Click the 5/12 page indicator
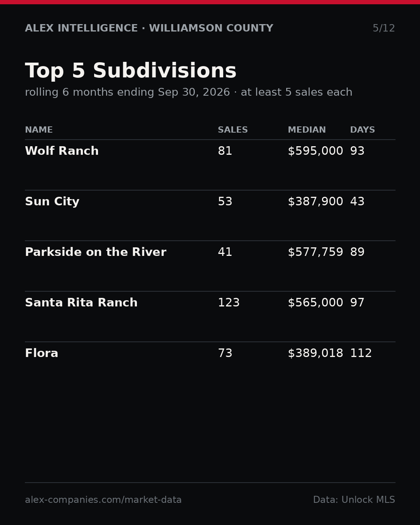 (x=384, y=28)
